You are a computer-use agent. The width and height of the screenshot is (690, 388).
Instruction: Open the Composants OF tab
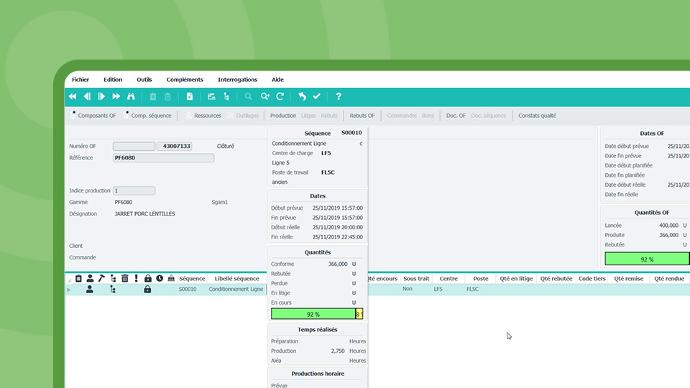[x=96, y=116]
